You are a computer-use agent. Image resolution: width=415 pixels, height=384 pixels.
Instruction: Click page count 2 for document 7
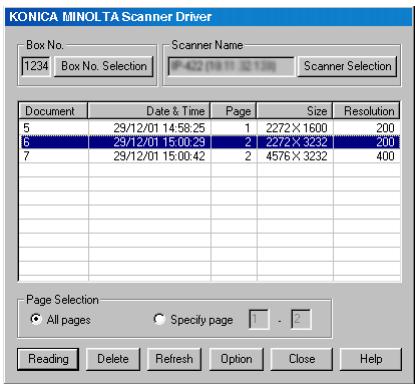click(248, 156)
